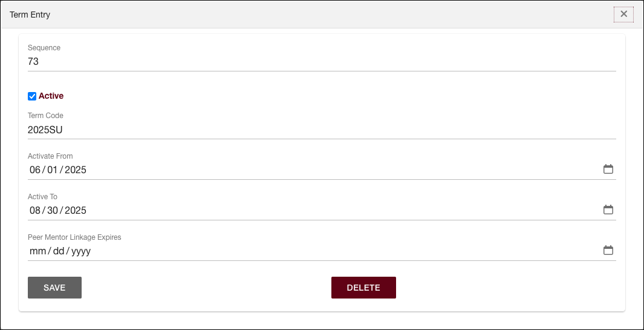The height and width of the screenshot is (330, 644).
Task: Select the day in Activate From date
Action: click(x=52, y=170)
